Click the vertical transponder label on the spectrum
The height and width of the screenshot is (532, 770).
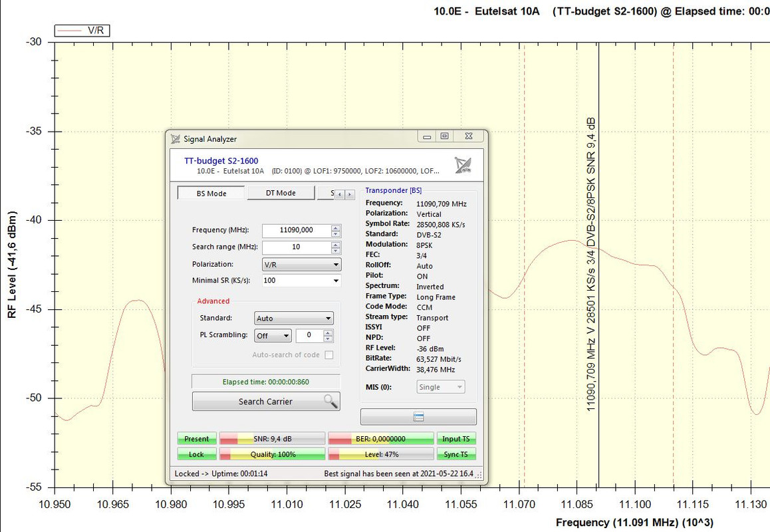tap(590, 264)
